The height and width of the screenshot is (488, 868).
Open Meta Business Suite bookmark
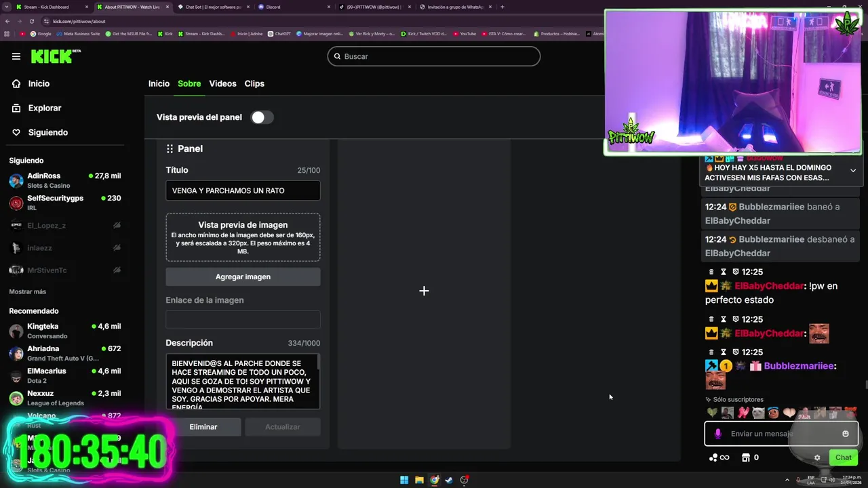(x=79, y=33)
